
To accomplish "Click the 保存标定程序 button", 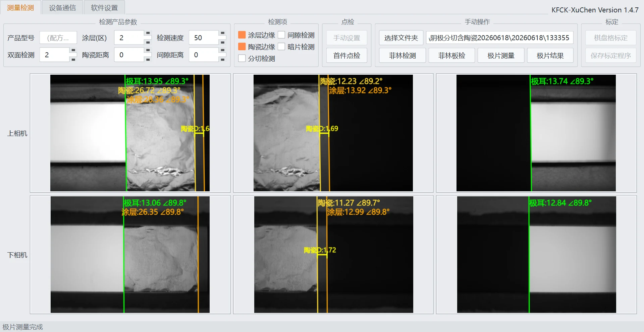I will click(611, 55).
